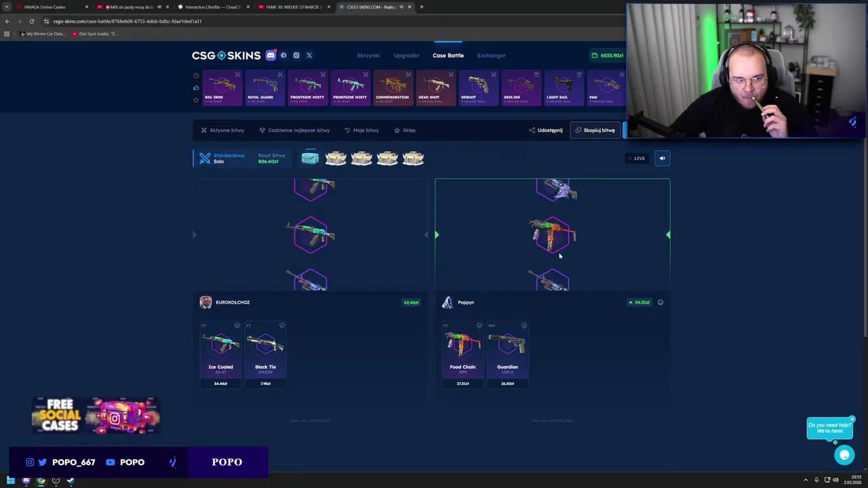
Task: Close the 'Do you need help?' popup
Action: coord(852,419)
